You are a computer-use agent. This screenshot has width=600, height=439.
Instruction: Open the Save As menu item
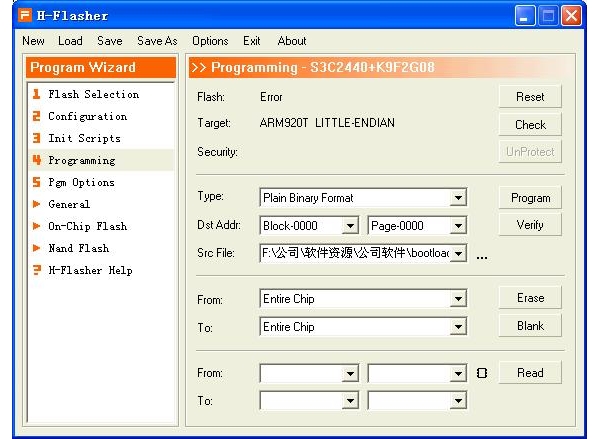click(x=157, y=41)
